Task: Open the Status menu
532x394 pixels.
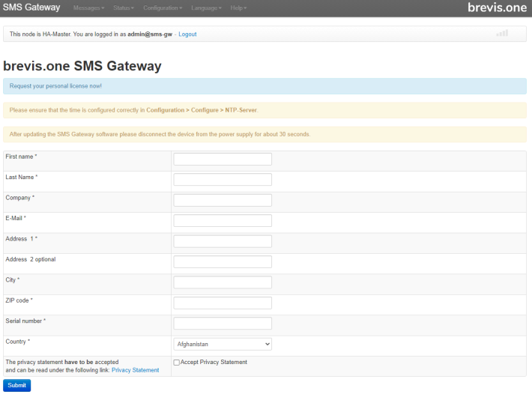Action: coord(124,7)
